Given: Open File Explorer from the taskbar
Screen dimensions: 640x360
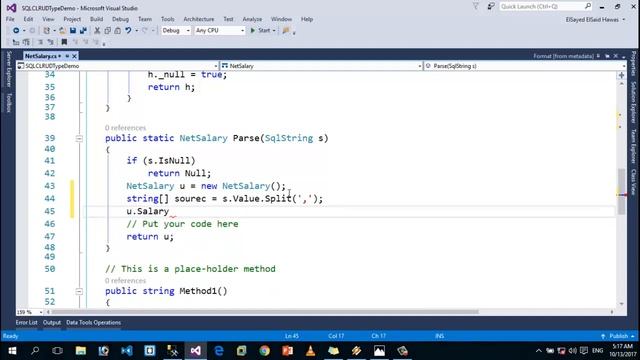Looking at the screenshot, I should (81, 351).
